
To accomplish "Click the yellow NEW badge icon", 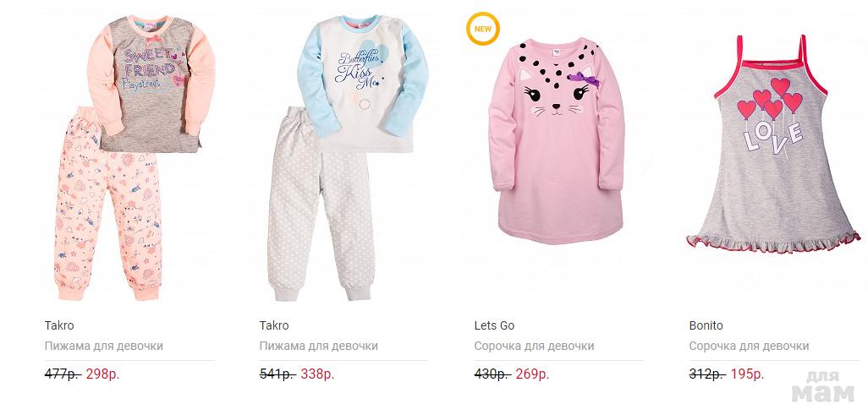I will coord(482,28).
